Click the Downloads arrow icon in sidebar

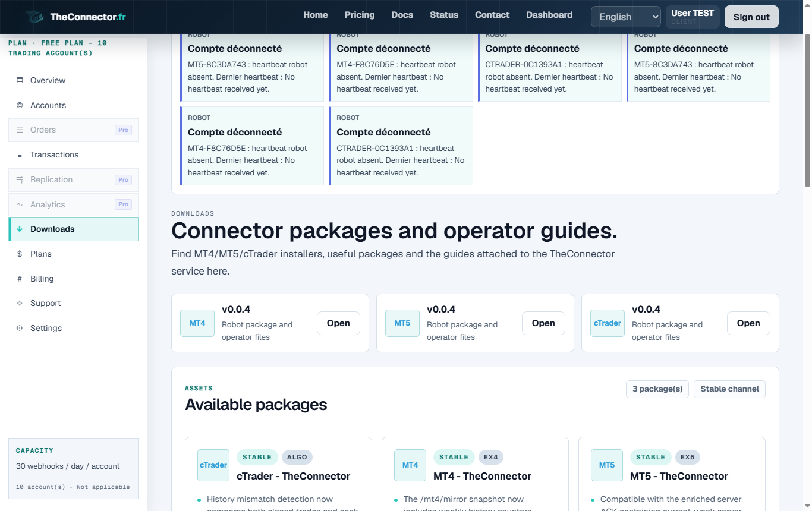pyautogui.click(x=20, y=229)
